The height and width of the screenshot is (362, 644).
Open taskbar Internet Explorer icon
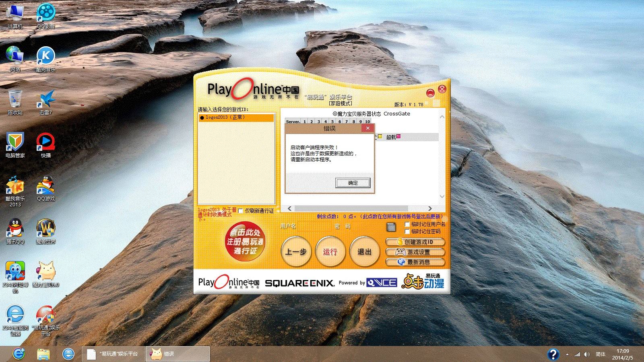[x=68, y=354]
